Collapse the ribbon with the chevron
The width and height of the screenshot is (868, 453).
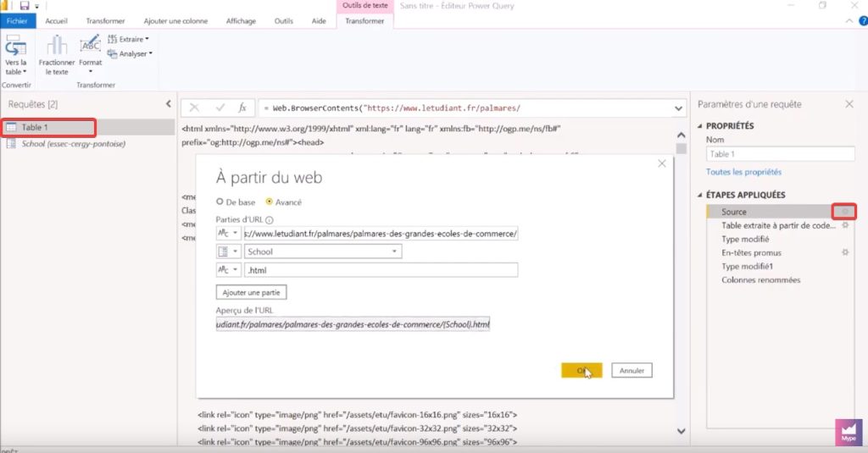(x=849, y=21)
